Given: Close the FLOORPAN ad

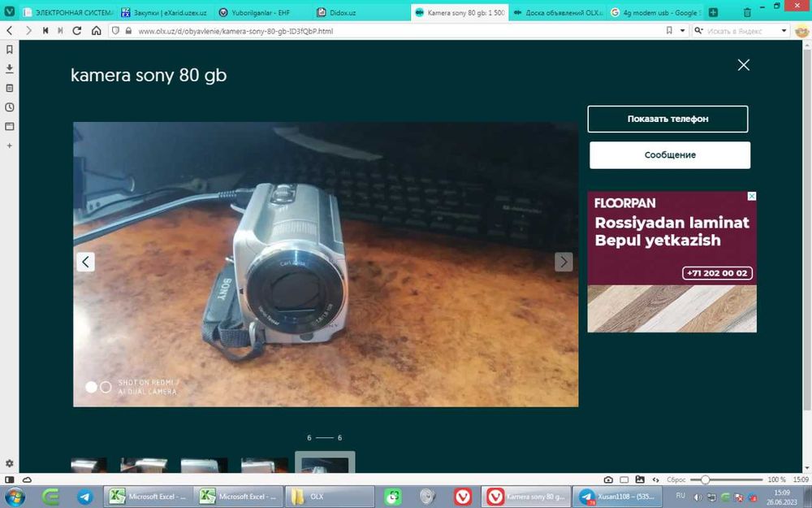Looking at the screenshot, I should click(751, 196).
